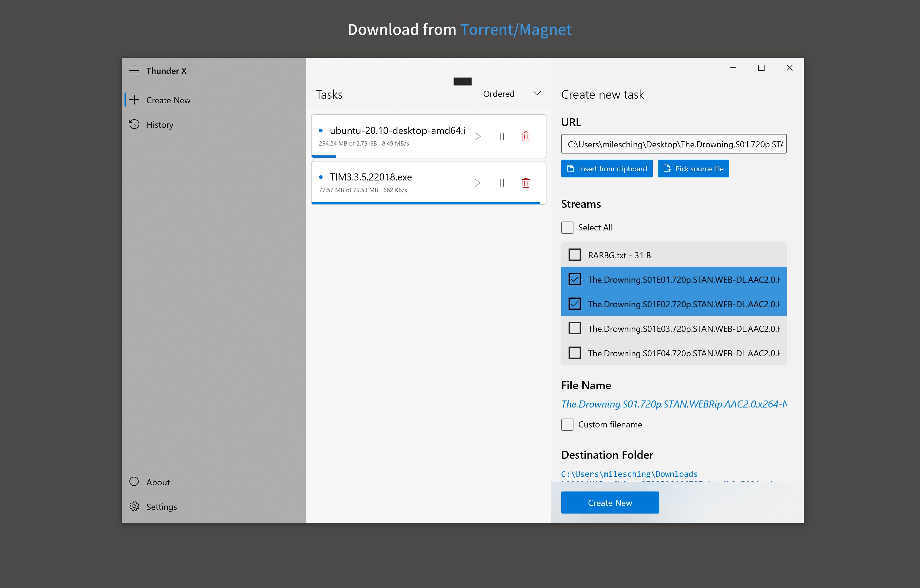Open Settings from the sidebar

point(161,507)
